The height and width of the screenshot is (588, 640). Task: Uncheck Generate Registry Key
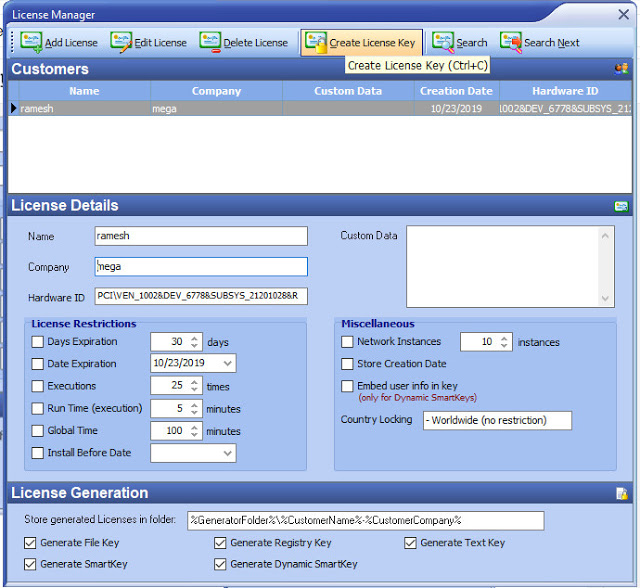pyautogui.click(x=220, y=543)
